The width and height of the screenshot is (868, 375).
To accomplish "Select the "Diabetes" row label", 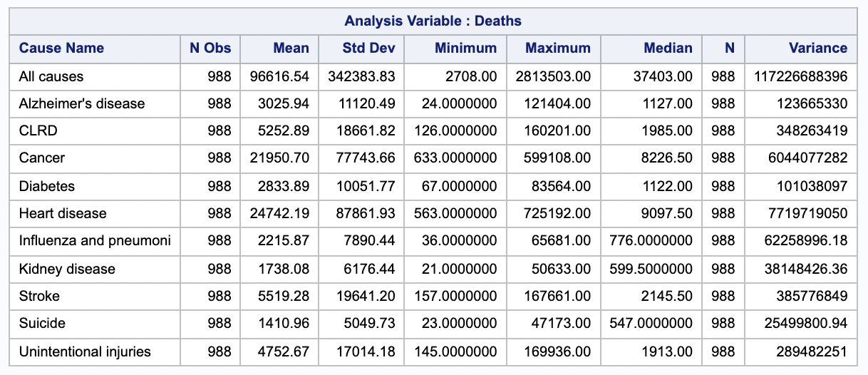I will point(47,186).
